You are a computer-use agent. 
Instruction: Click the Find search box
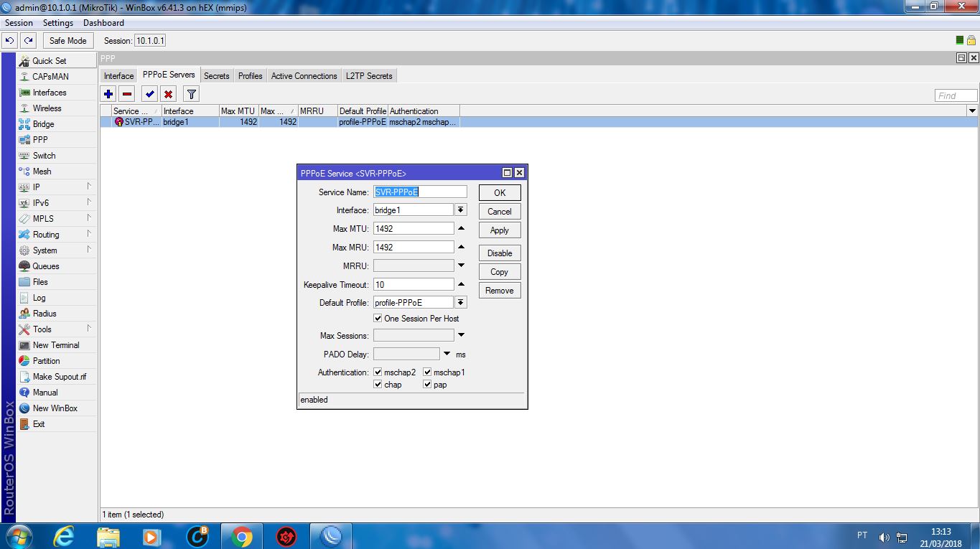956,95
